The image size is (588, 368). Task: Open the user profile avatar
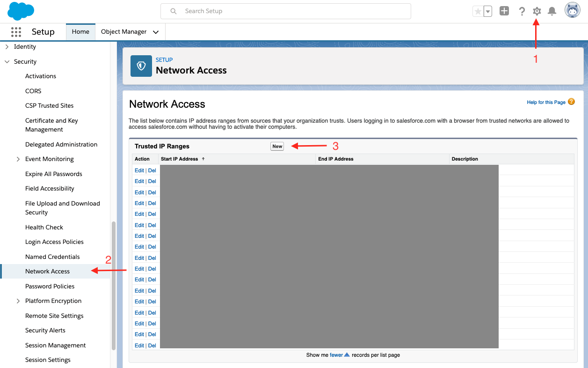[573, 10]
